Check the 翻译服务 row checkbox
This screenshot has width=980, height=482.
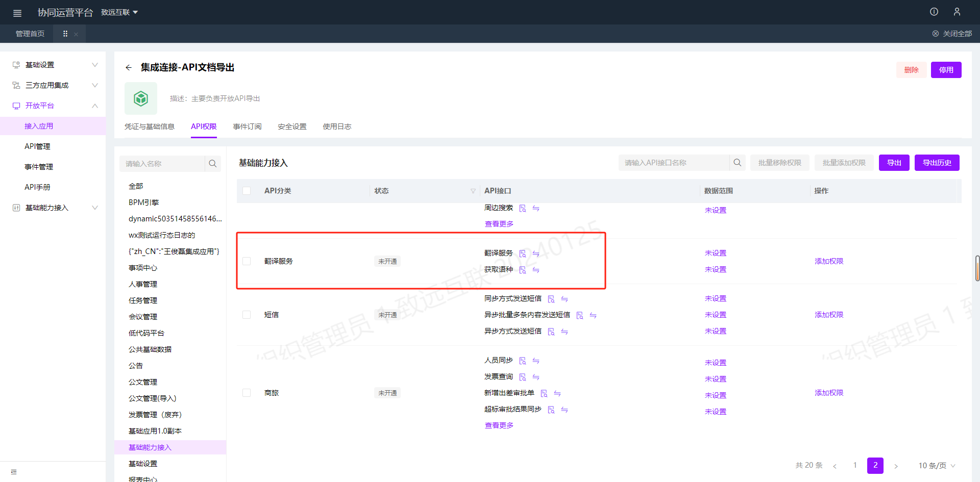[247, 261]
